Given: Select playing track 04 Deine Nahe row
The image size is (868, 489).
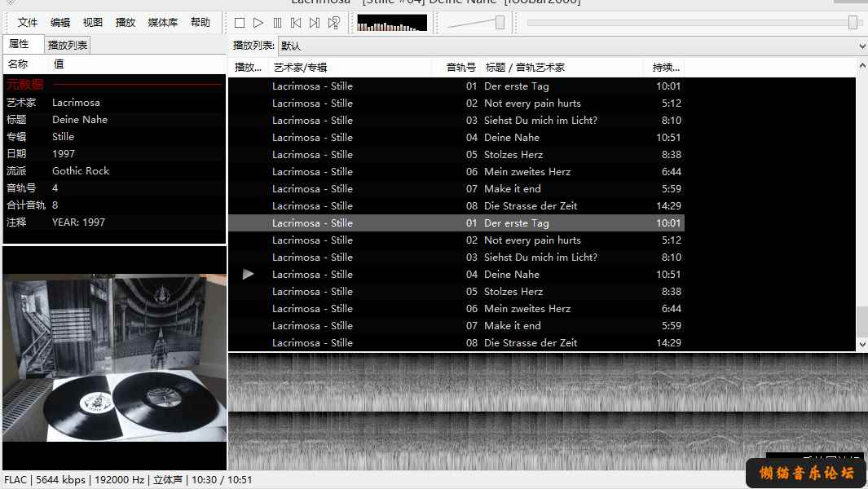Looking at the screenshot, I should [x=456, y=275].
